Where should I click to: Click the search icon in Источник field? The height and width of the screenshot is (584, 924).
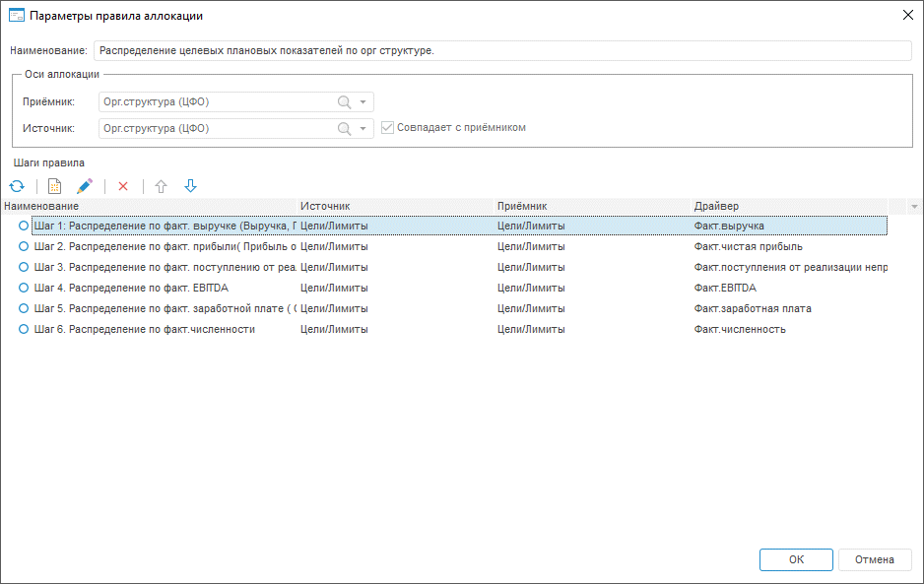click(x=344, y=128)
